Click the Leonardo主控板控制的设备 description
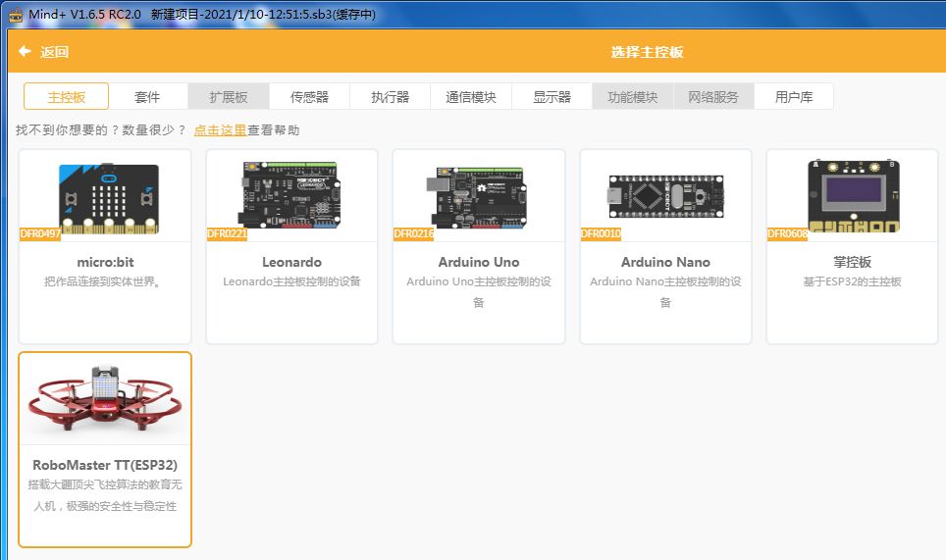946x560 pixels. point(292,281)
